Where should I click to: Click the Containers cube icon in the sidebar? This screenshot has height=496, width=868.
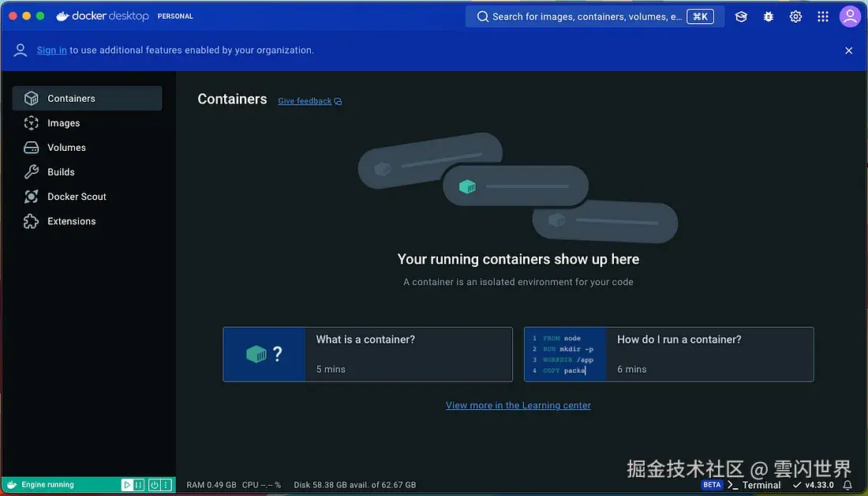point(31,98)
